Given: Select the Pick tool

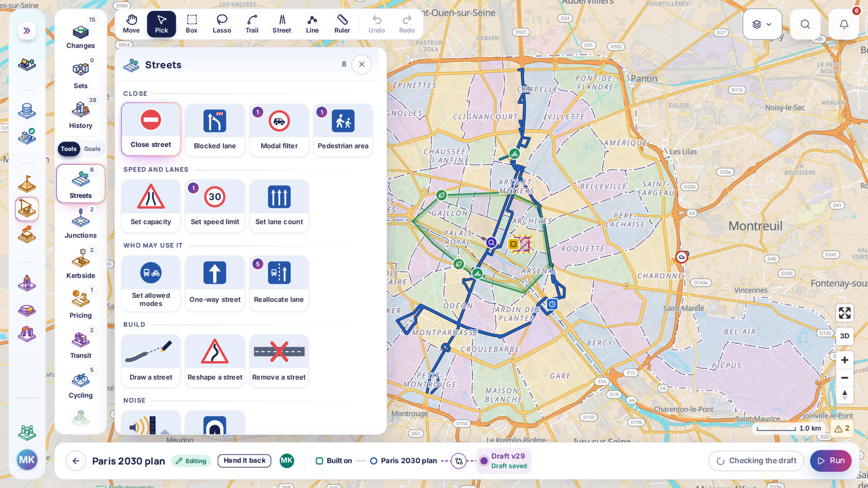Looking at the screenshot, I should (x=162, y=24).
